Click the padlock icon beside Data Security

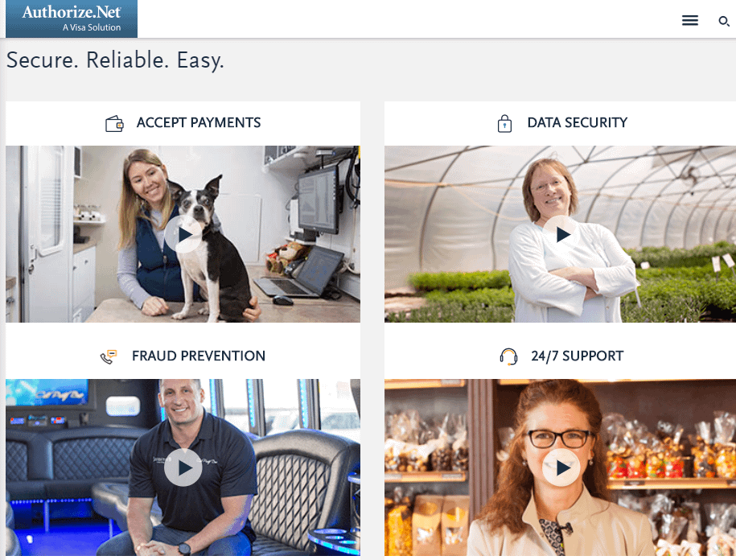(x=504, y=123)
